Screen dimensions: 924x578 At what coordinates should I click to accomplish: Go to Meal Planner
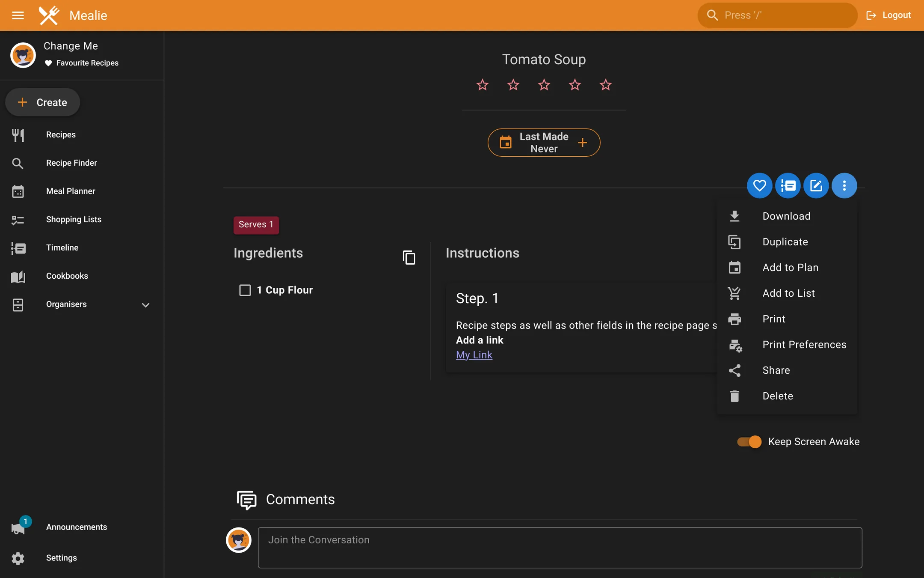(82, 191)
